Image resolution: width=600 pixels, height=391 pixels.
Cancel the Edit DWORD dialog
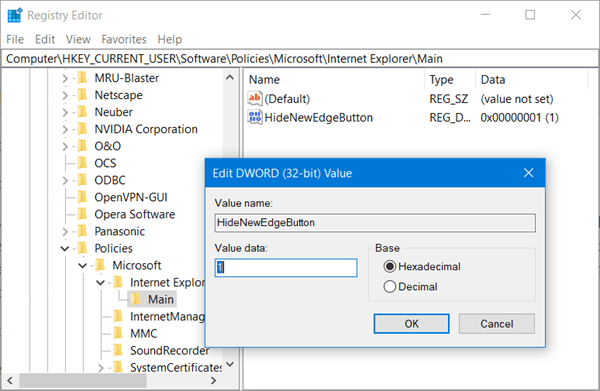[x=497, y=324]
